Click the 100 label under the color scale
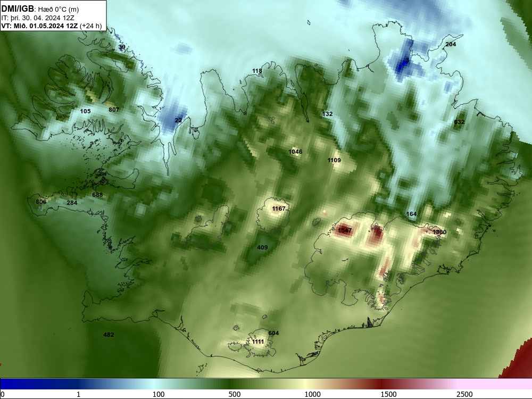 tap(159, 394)
